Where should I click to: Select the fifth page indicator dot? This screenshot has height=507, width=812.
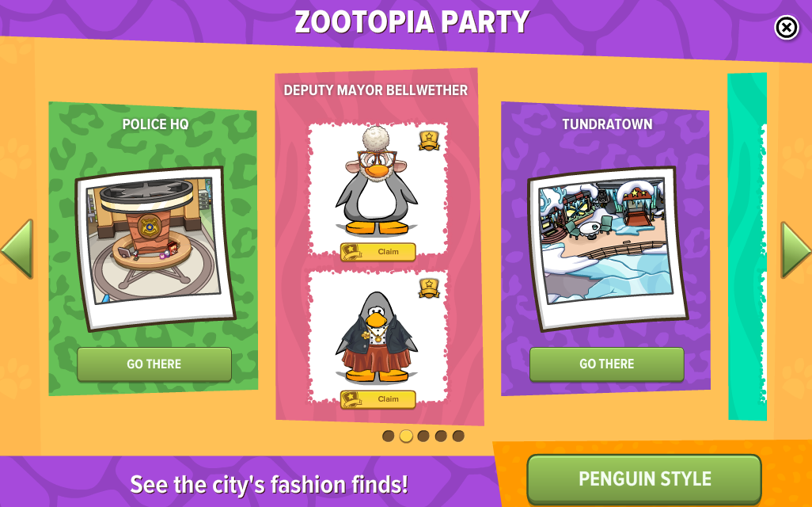(458, 436)
